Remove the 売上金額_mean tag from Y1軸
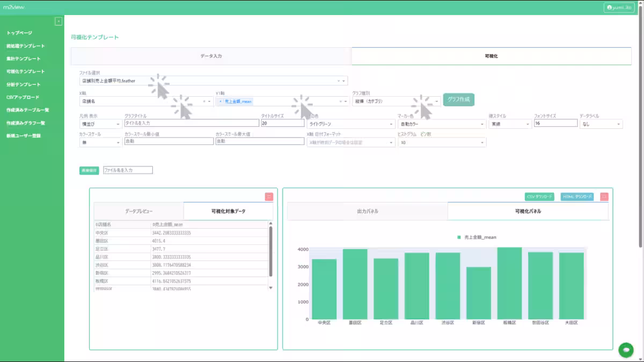 221,101
